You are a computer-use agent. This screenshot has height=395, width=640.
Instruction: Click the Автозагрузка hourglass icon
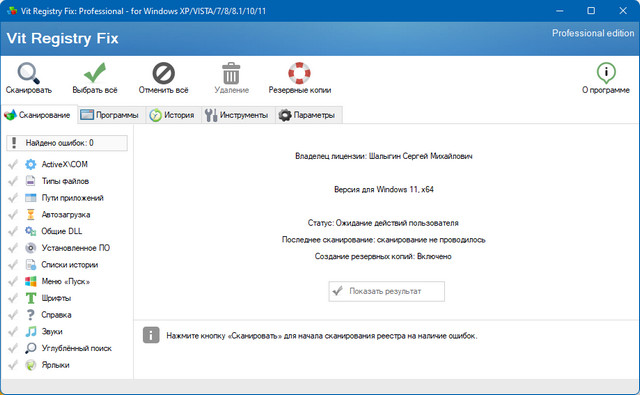pos(31,214)
